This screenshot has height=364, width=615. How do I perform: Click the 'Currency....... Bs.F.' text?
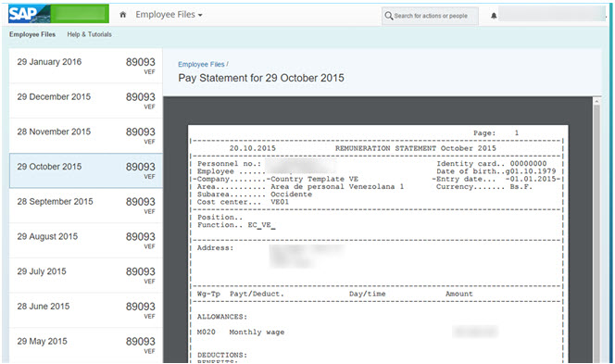click(x=484, y=187)
